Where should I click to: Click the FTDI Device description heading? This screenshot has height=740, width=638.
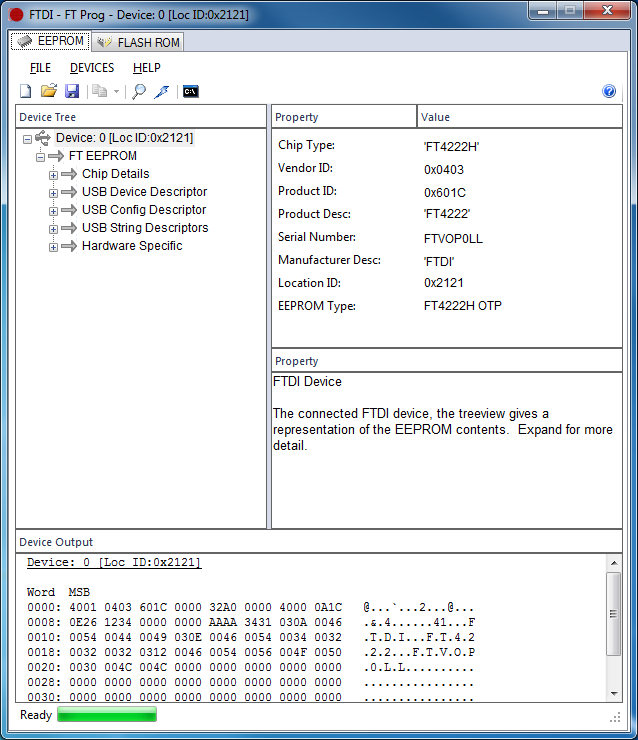(307, 381)
